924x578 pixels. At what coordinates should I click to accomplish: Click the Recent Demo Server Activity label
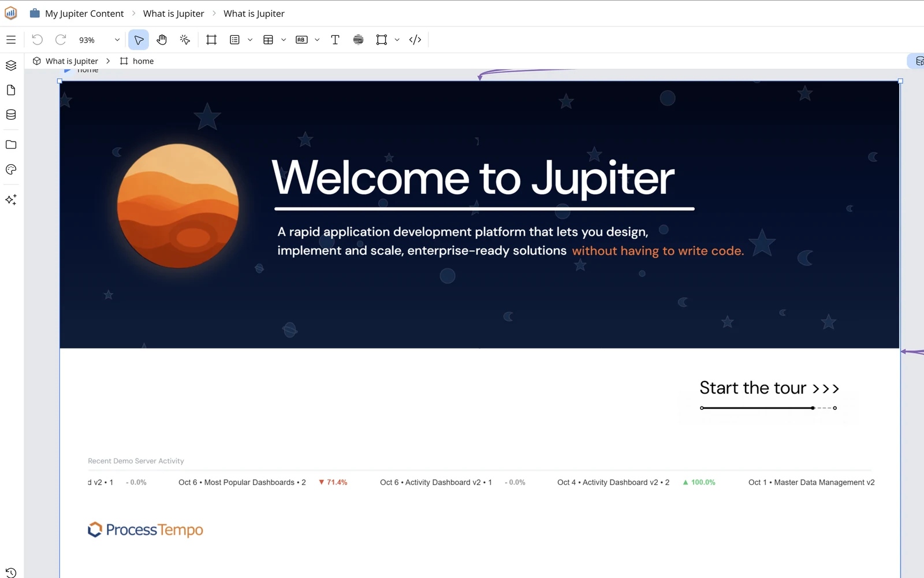click(136, 461)
